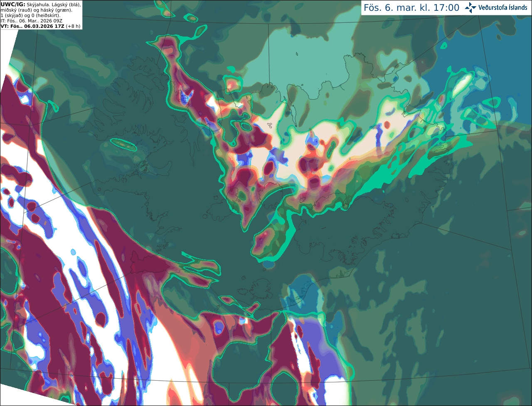Click the "miðský (rauð) og háský (græn)" line
This screenshot has width=532, height=406.
[36, 10]
